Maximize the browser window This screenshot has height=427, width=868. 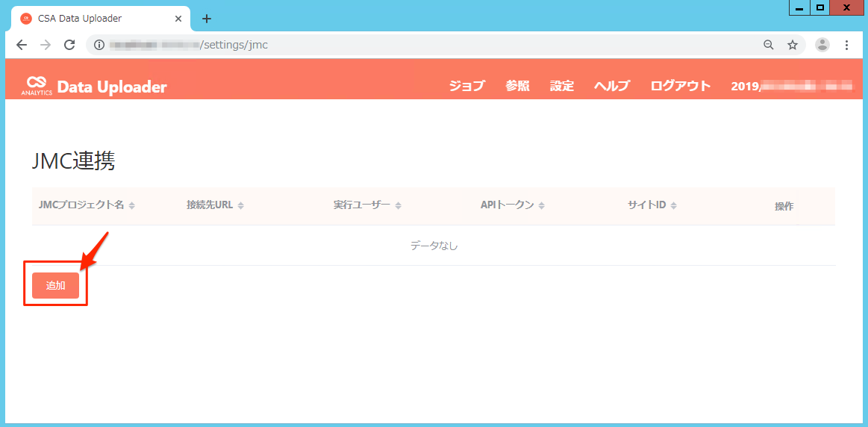819,7
